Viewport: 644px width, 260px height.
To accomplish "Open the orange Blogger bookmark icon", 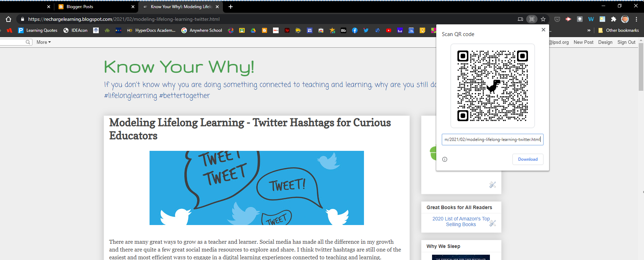I will [265, 30].
